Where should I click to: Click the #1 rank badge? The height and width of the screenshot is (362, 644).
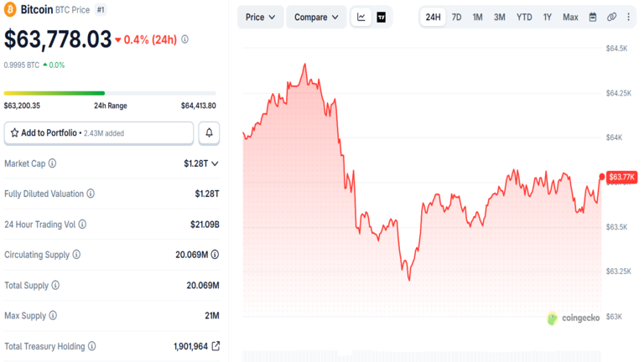[101, 9]
